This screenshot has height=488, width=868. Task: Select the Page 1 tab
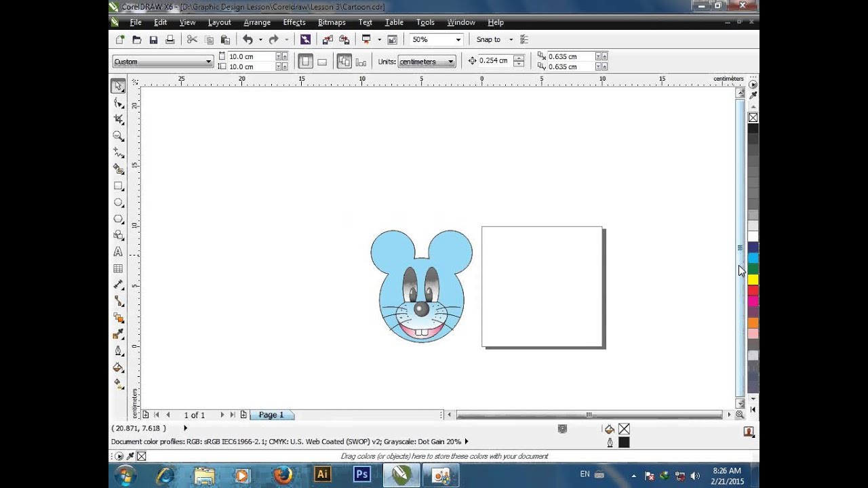[271, 415]
